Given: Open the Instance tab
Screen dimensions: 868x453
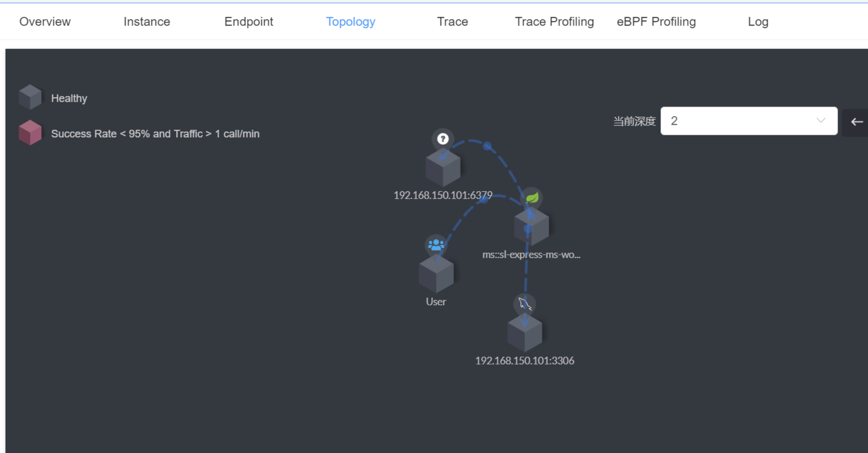Looking at the screenshot, I should (147, 22).
